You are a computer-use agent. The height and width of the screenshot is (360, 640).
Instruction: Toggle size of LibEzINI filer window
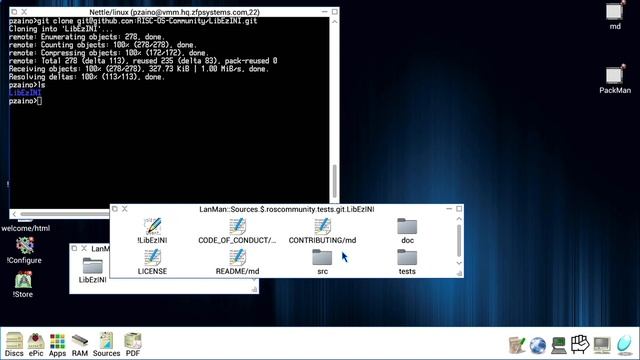[x=459, y=209]
